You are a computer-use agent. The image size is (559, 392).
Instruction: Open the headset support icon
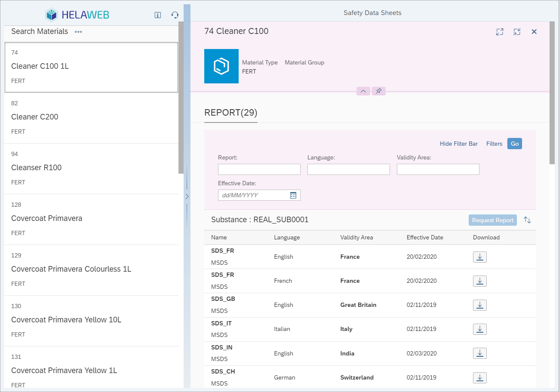pos(175,15)
